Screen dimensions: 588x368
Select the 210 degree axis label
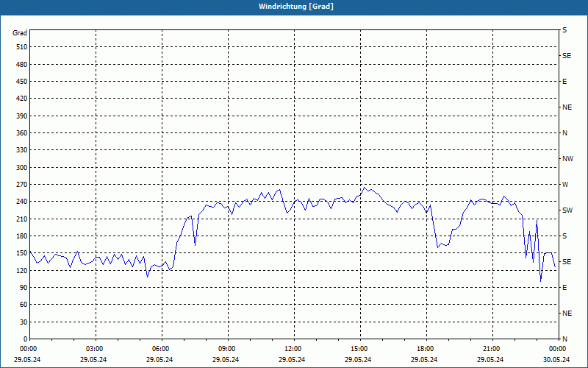pos(22,219)
